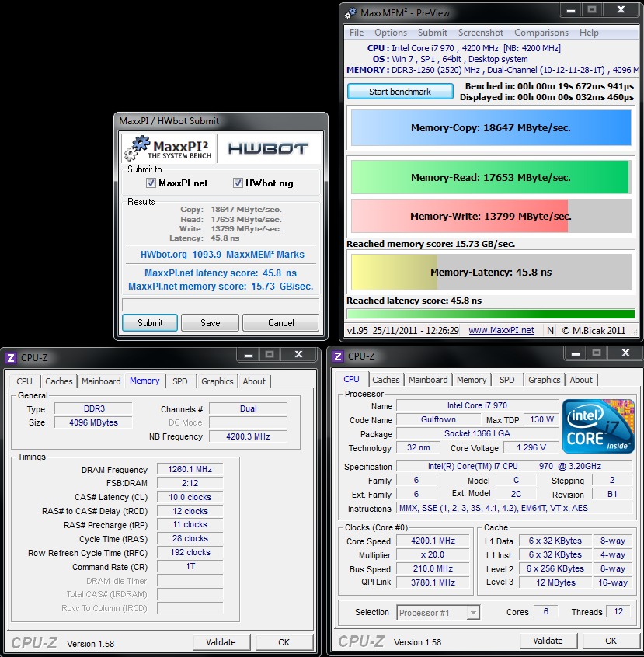The width and height of the screenshot is (644, 657).
Task: Click Cancel button in HWbot dialog
Action: [281, 322]
